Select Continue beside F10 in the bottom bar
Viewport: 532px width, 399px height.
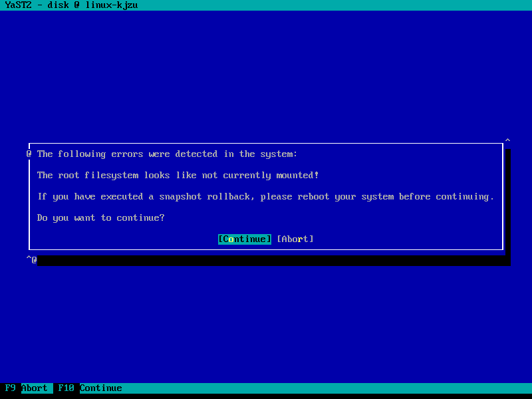pyautogui.click(x=101, y=388)
